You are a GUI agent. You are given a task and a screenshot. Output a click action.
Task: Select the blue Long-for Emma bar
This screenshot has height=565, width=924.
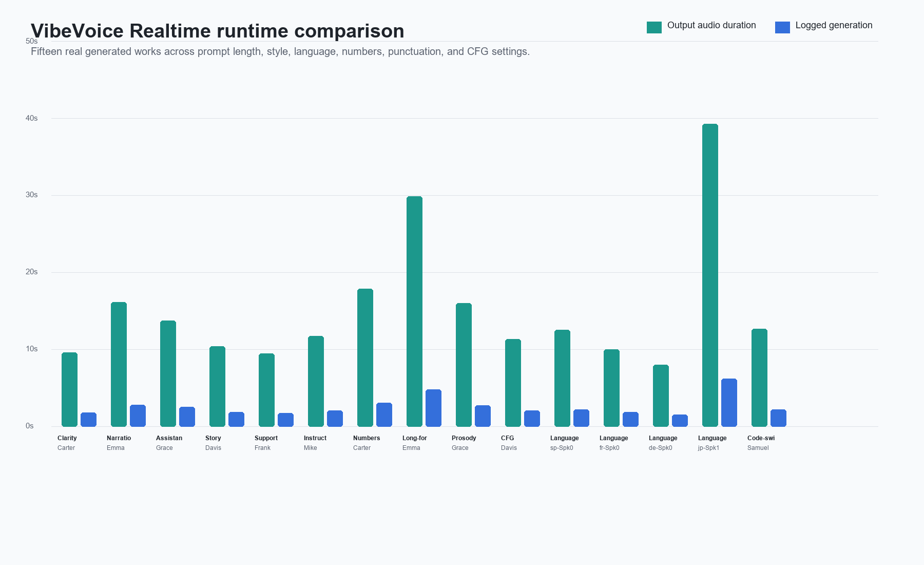433,408
